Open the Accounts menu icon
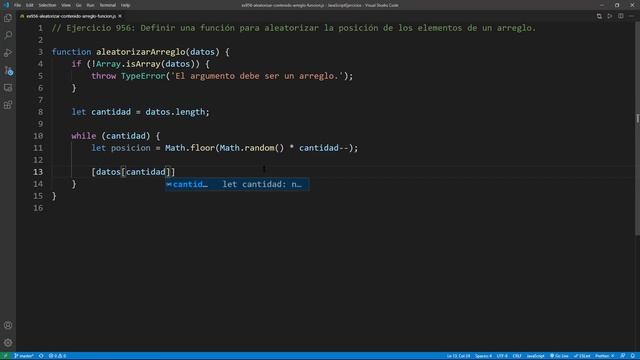Screen dimensions: 640x360 [x=8, y=325]
